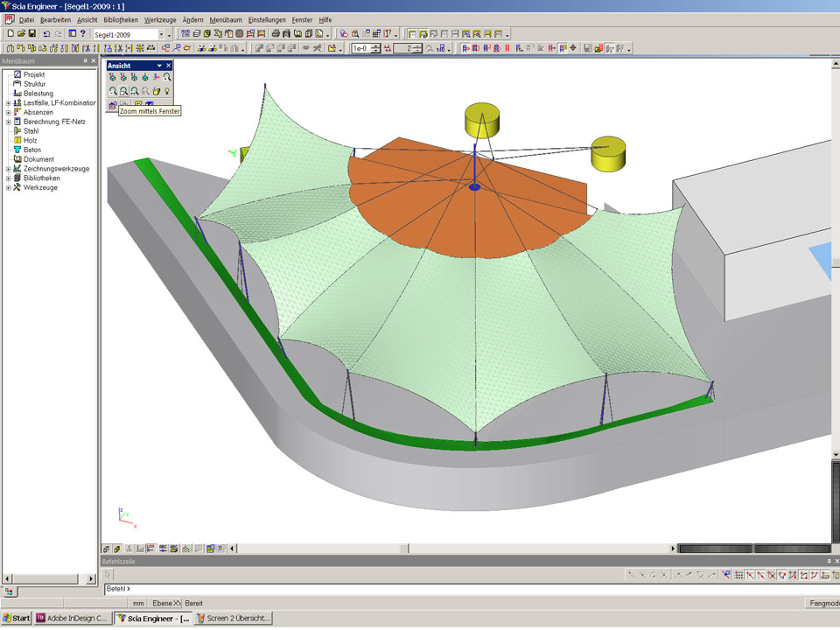Open the Einstellungen menu

(x=267, y=19)
